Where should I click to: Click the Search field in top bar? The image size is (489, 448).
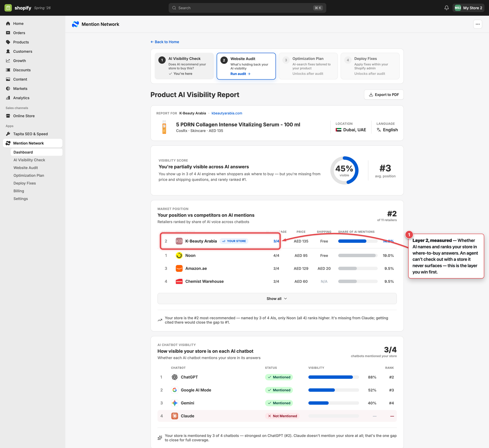247,8
